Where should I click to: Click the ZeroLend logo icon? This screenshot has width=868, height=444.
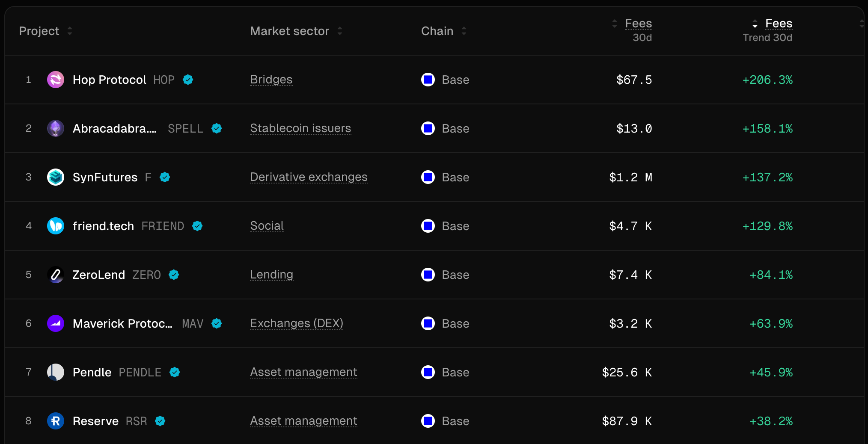coord(56,275)
